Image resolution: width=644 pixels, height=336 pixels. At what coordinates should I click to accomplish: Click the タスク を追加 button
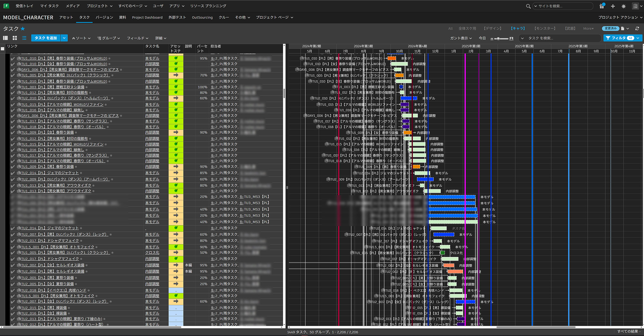tap(46, 38)
